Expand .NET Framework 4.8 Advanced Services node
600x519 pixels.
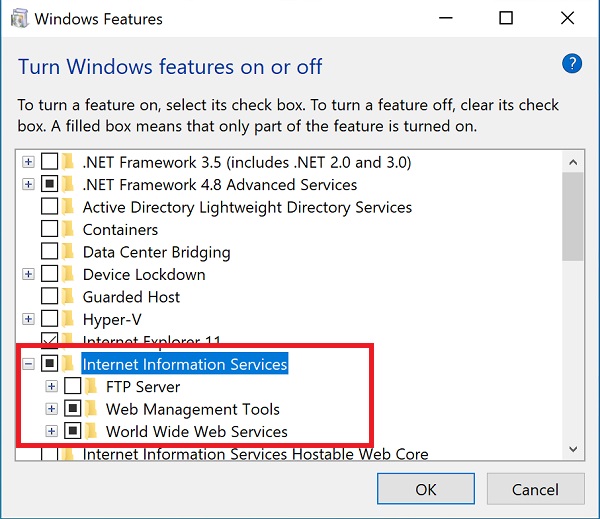click(x=28, y=184)
